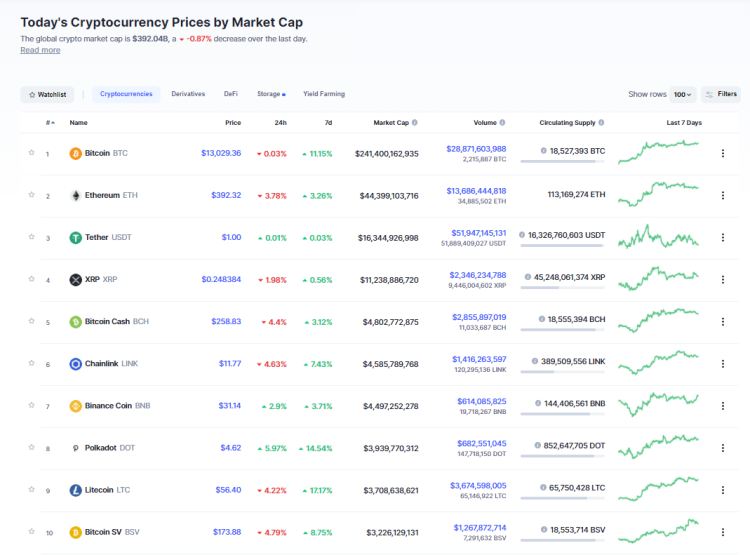This screenshot has width=750, height=555.
Task: Follow the Read more link
Action: [x=40, y=50]
